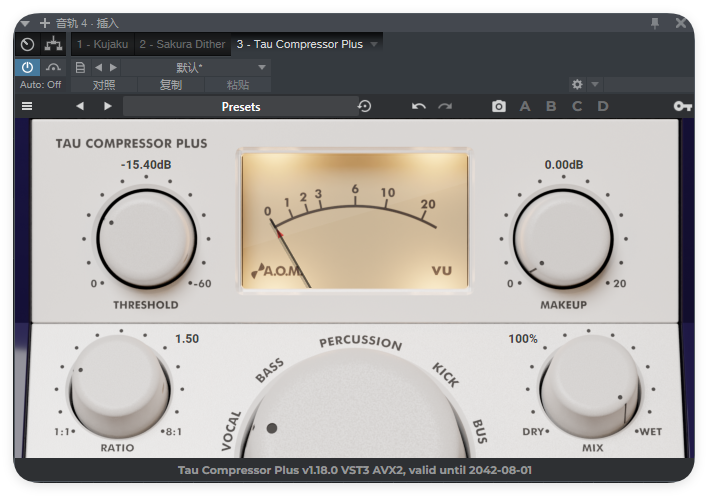
Task: Click the version info status text
Action: (x=354, y=470)
